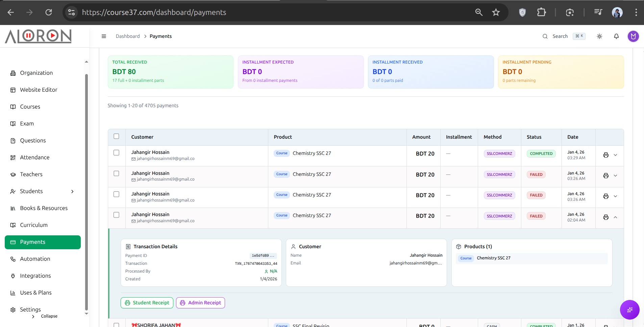The height and width of the screenshot is (327, 644).
Task: Click the hamburger sidebar toggle icon
Action: pos(104,36)
